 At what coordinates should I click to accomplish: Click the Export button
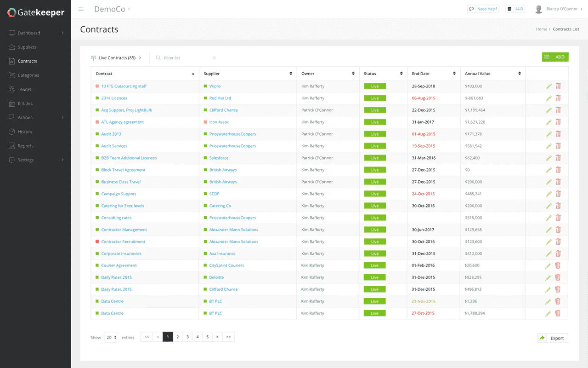point(553,338)
